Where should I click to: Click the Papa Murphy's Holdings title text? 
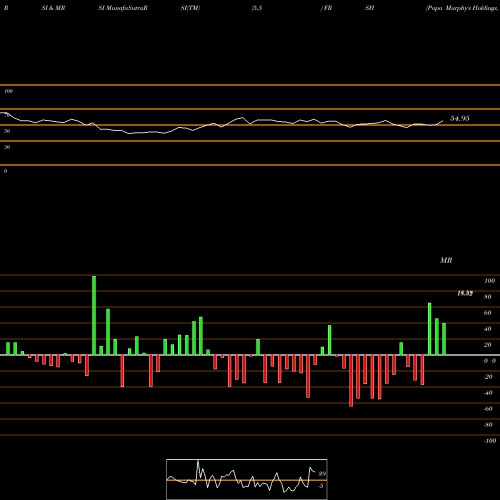click(x=463, y=8)
